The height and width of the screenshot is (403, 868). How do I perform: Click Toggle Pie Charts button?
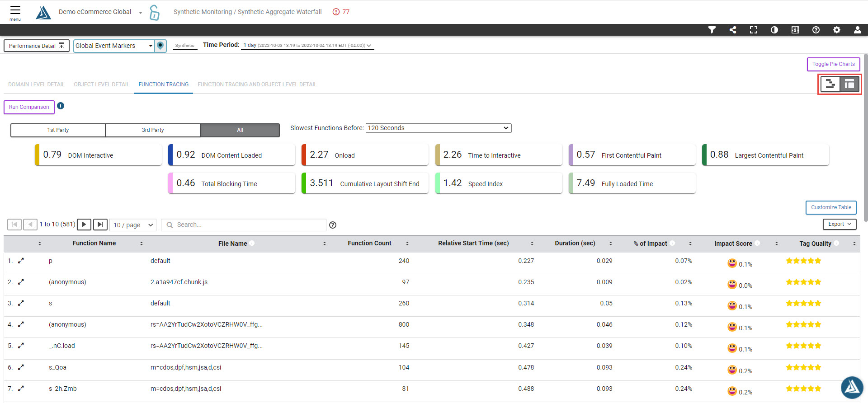click(x=833, y=64)
